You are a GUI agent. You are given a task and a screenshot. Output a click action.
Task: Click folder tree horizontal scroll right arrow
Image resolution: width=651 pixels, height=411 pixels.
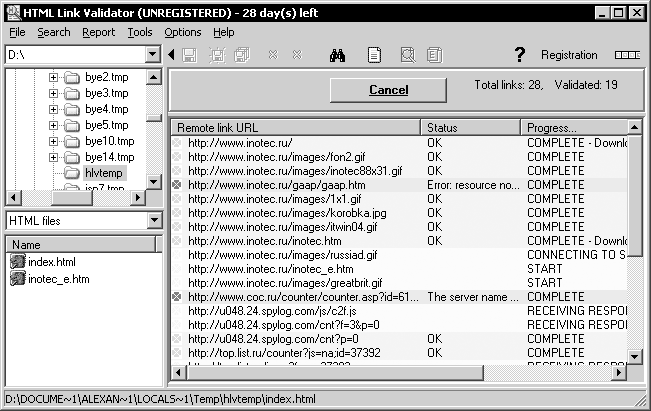pos(137,198)
